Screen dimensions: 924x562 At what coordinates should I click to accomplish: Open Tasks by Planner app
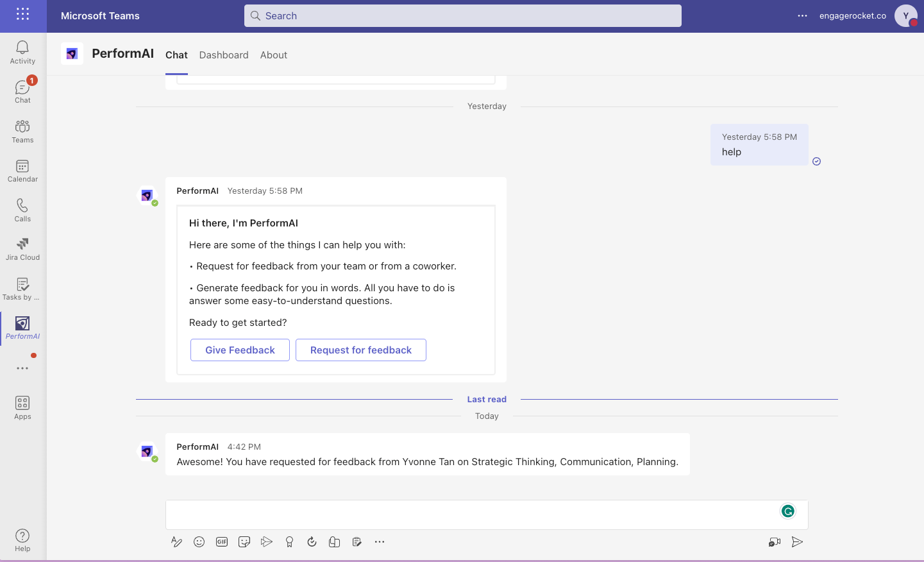point(22,289)
